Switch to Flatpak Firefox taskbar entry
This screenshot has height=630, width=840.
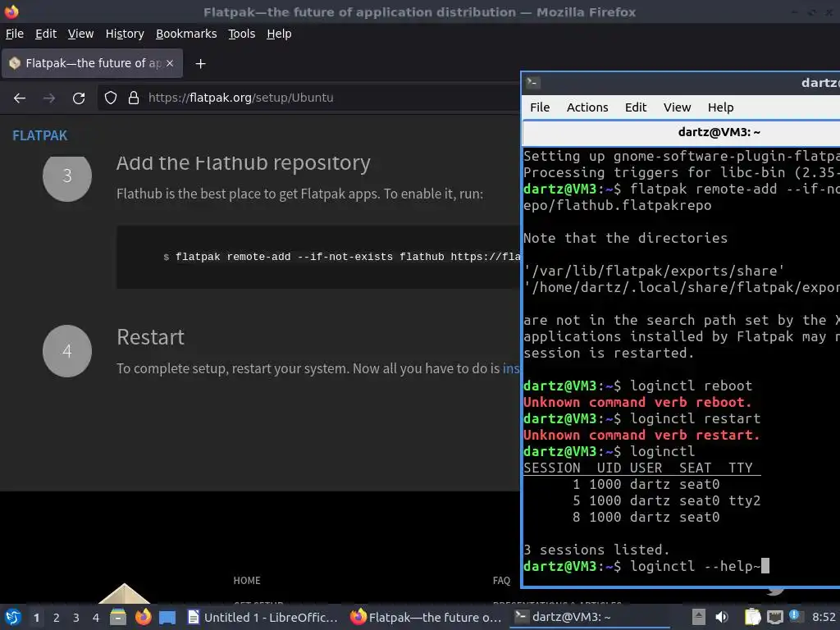426,617
